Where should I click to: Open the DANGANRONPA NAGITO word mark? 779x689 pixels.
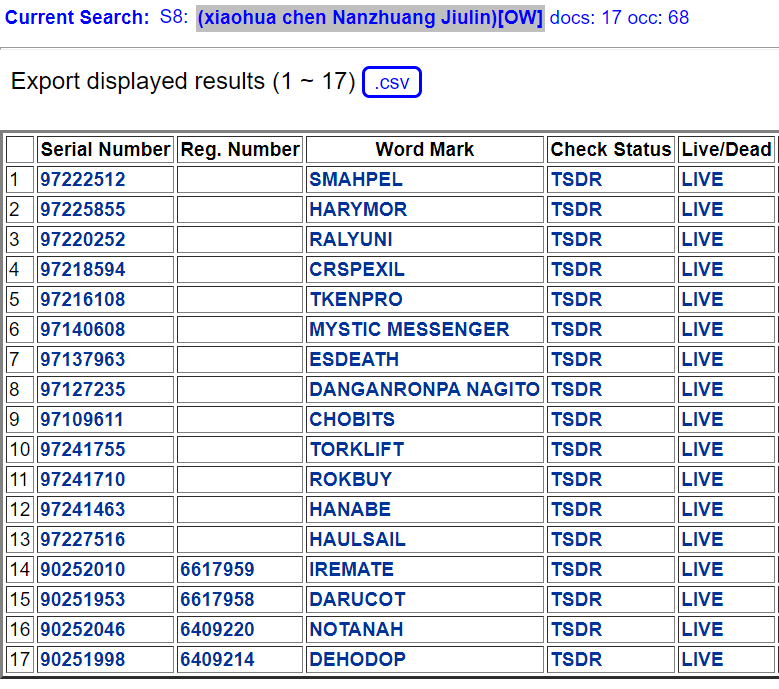424,389
